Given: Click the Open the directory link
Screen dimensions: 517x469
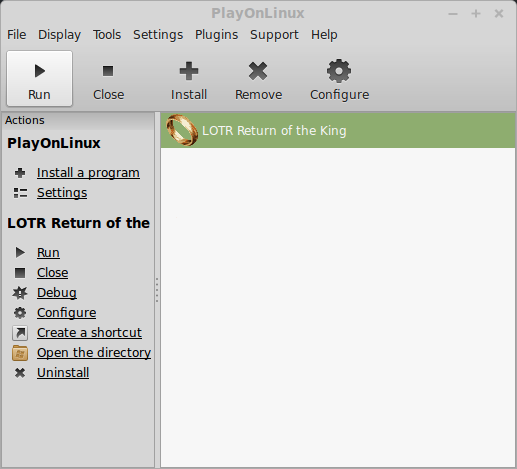Looking at the screenshot, I should (x=94, y=353).
